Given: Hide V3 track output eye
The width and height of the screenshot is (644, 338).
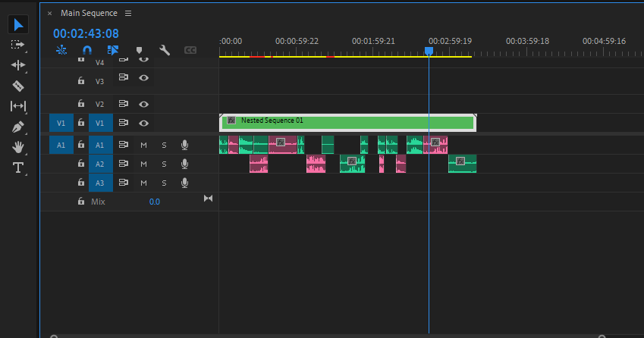Looking at the screenshot, I should tap(143, 77).
